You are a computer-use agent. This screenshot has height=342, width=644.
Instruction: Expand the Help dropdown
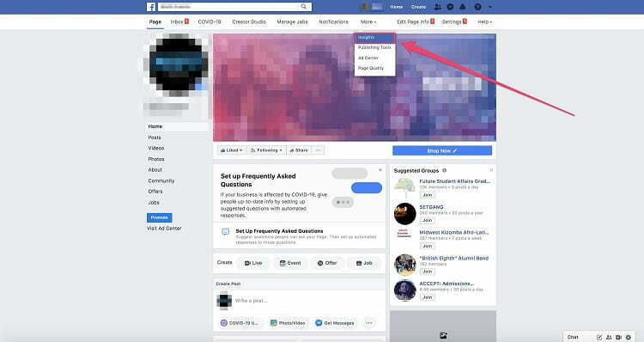point(484,21)
